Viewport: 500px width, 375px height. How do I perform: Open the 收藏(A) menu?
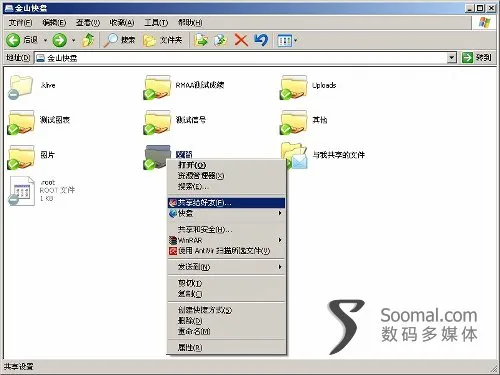(x=122, y=23)
